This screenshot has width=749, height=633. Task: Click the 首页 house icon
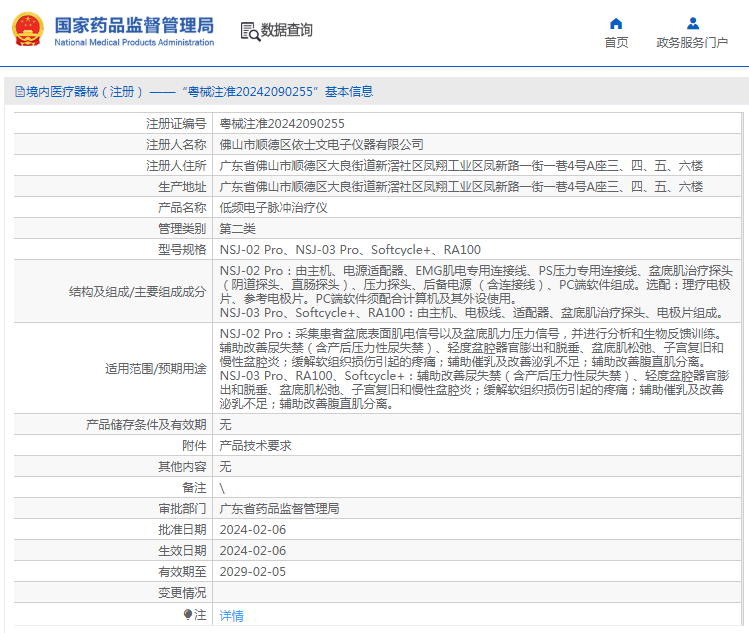point(616,23)
